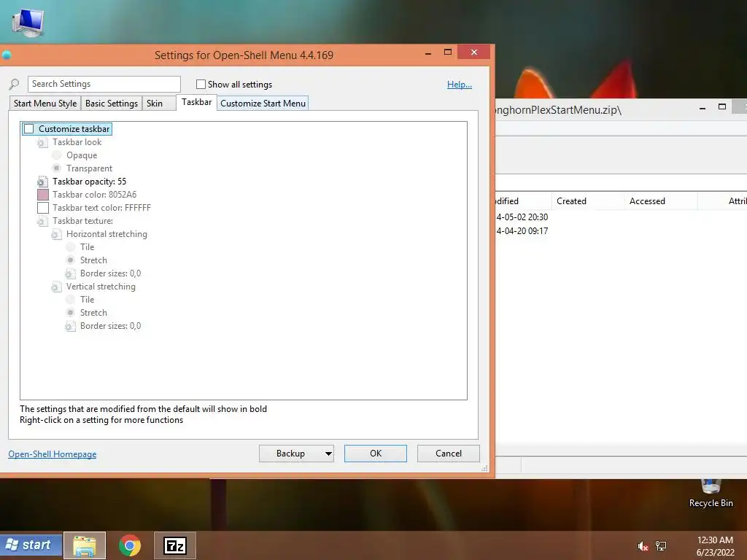The height and width of the screenshot is (560, 747).
Task: Select the Taskbar tab
Action: pos(196,102)
